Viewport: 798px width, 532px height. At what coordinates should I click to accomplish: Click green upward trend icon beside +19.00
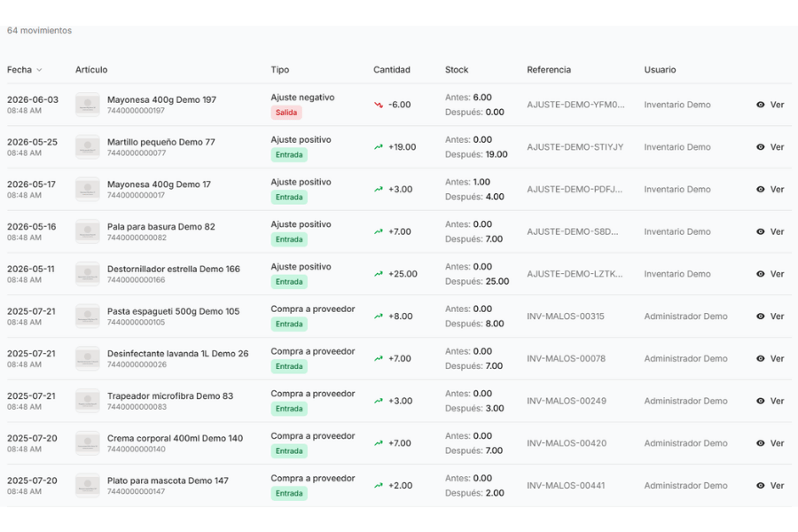pos(378,147)
